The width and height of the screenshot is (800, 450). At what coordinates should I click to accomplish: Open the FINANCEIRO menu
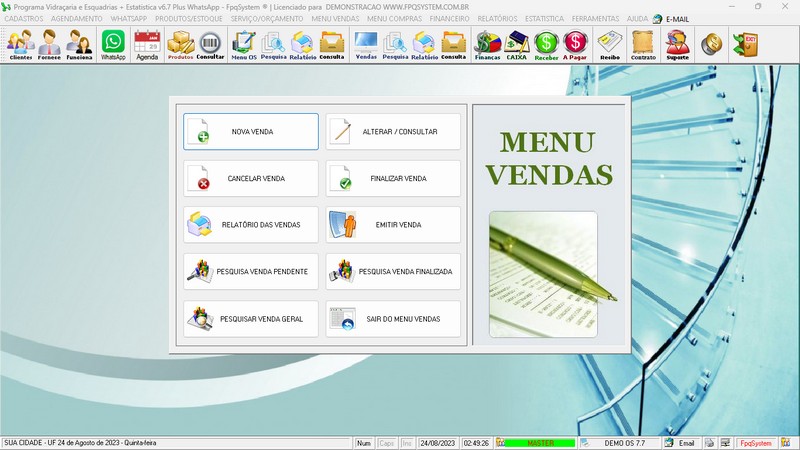449,19
